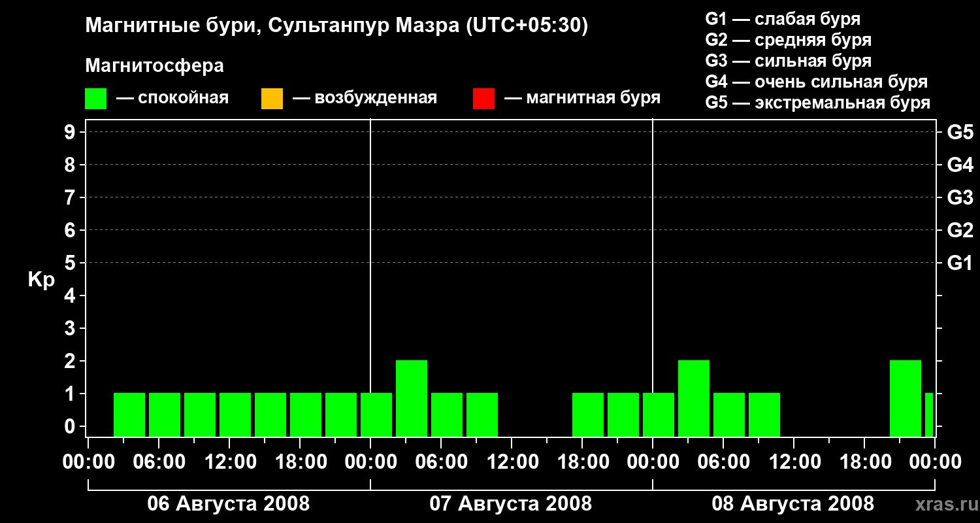Image resolution: width=980 pixels, height=523 pixels.
Task: Click the standalone 'G3' tick label beside the chart
Action: 960,197
